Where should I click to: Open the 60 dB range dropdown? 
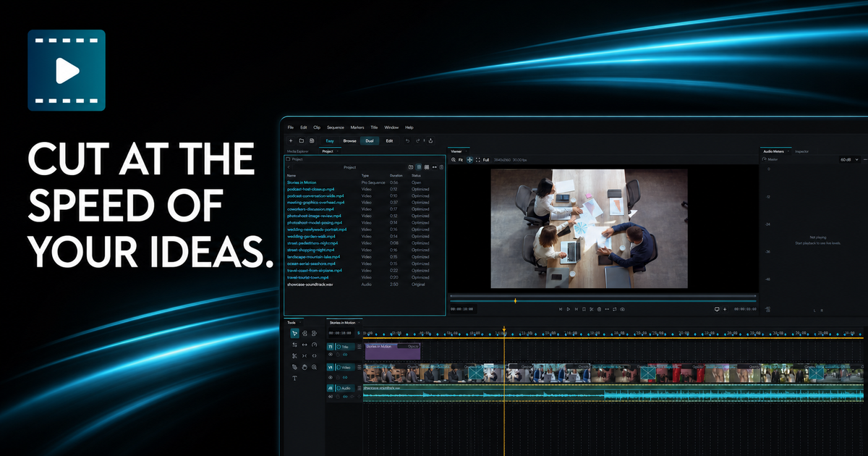[x=851, y=159]
